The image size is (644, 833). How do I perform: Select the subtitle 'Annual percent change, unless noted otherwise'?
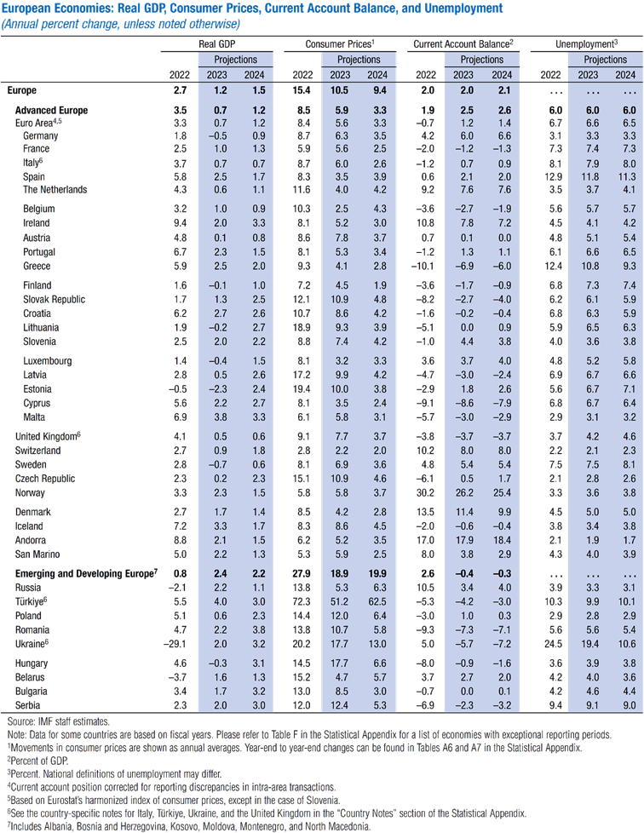(122, 24)
